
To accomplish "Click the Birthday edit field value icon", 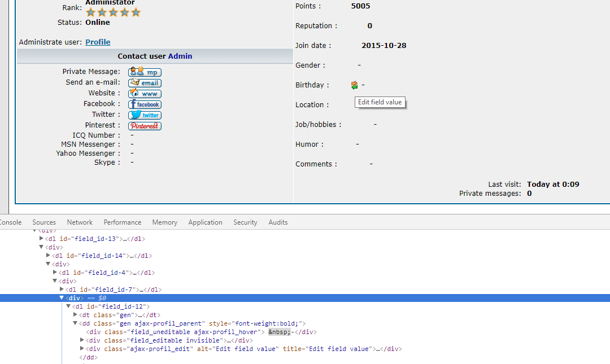I will click(x=354, y=85).
